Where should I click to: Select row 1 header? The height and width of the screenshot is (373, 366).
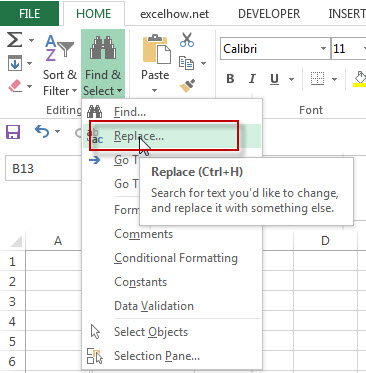point(12,262)
